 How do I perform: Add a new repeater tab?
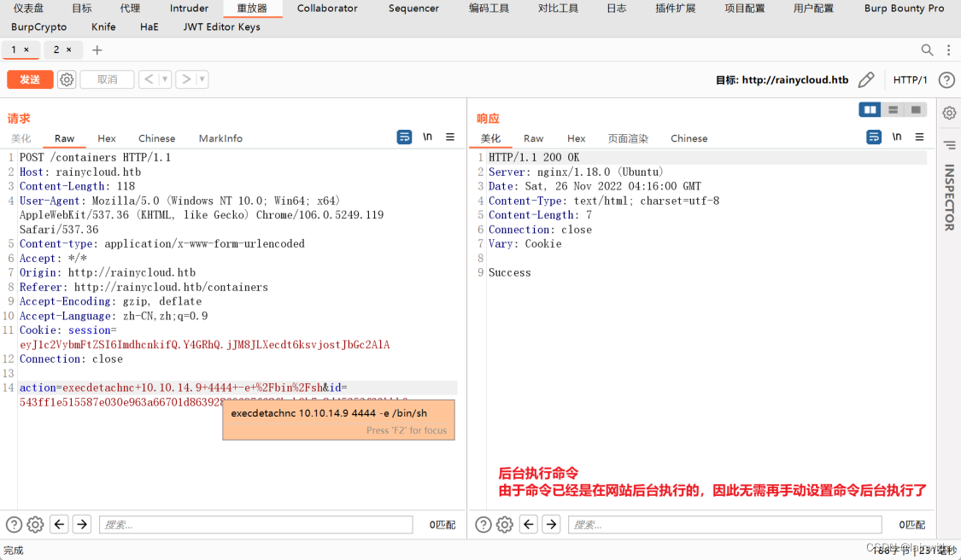[97, 50]
